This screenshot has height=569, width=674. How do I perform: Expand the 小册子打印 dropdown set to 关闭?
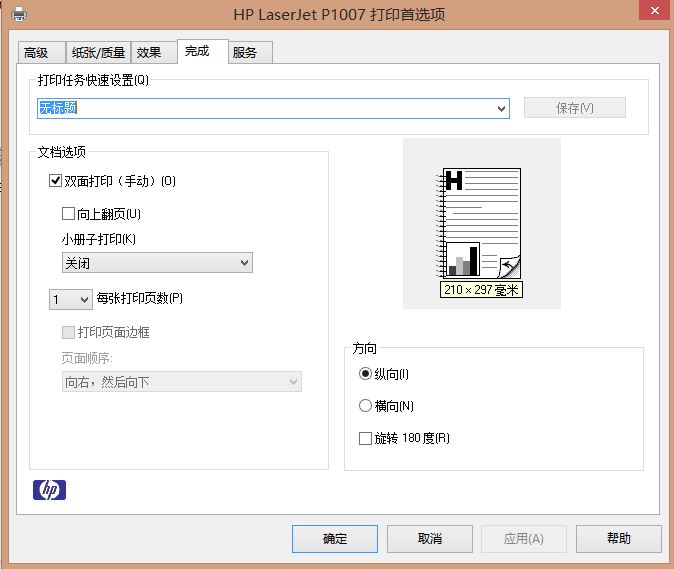click(x=156, y=263)
